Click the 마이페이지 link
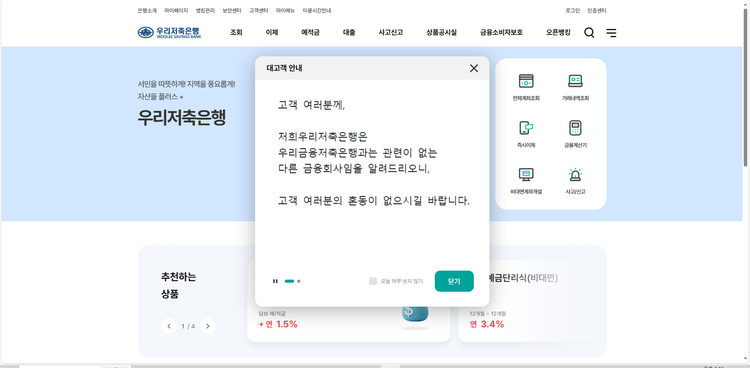The height and width of the screenshot is (368, 750). coord(176,11)
